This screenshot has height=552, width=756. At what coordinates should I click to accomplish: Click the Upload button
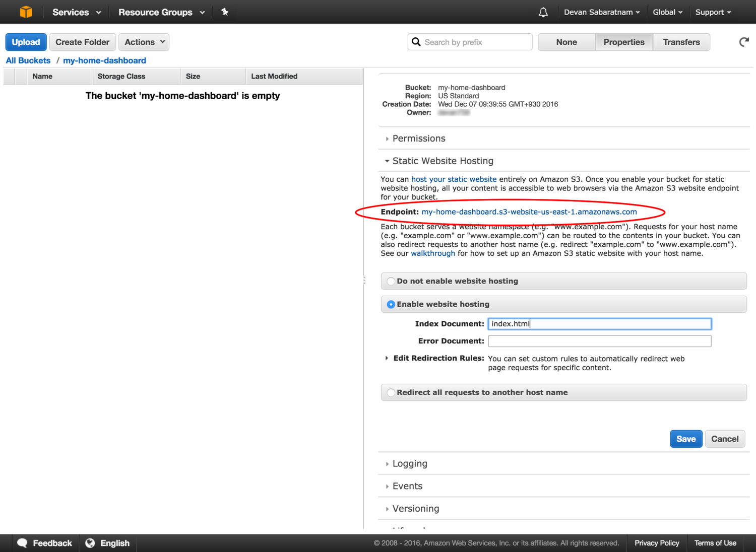click(x=26, y=42)
